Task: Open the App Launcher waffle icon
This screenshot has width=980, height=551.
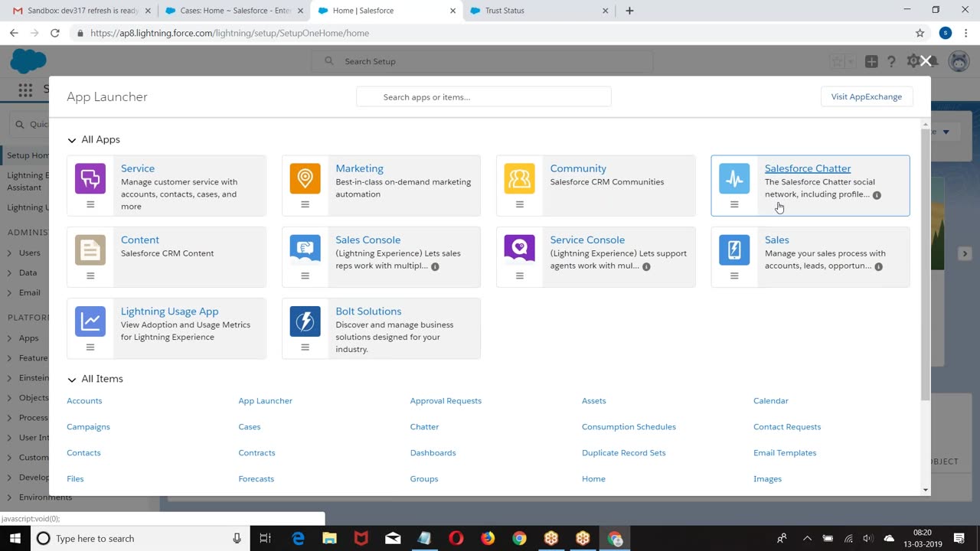Action: coord(25,90)
